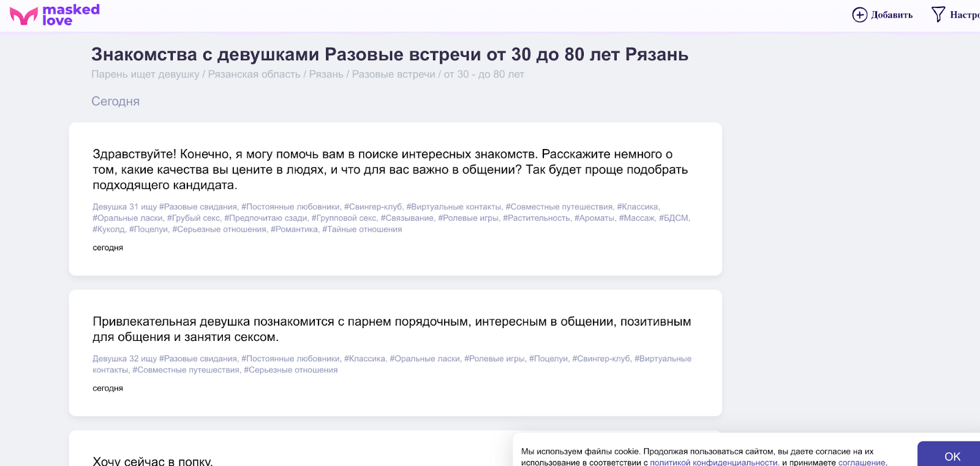Open ad starting with Здравствуйте! Конечно

click(391, 170)
